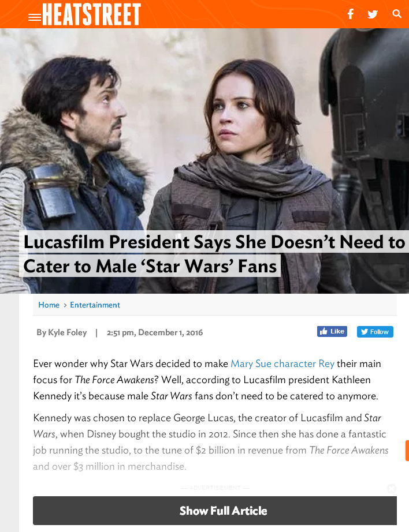Go to Home breadcrumb link
Image resolution: width=409 pixels, height=532 pixels.
(x=49, y=305)
